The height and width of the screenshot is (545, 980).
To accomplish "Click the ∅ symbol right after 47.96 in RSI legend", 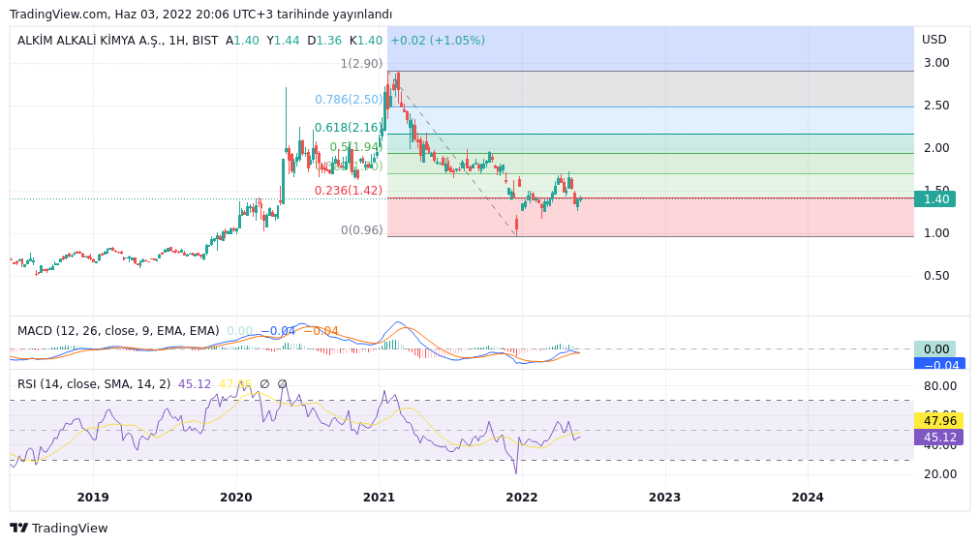I will coord(264,383).
